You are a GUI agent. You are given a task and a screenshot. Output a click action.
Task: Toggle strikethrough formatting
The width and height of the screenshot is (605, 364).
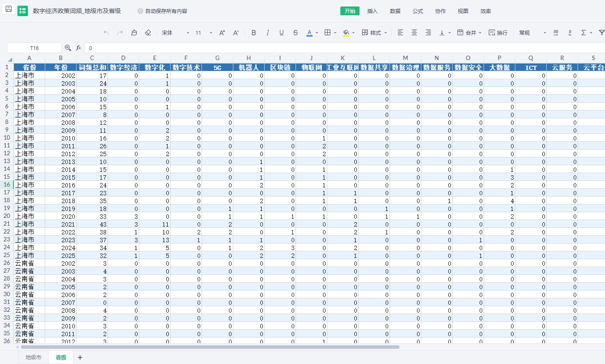coord(296,33)
